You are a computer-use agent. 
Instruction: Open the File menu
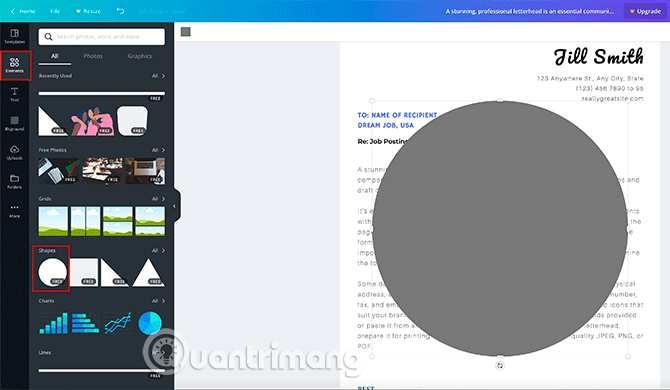[55, 11]
